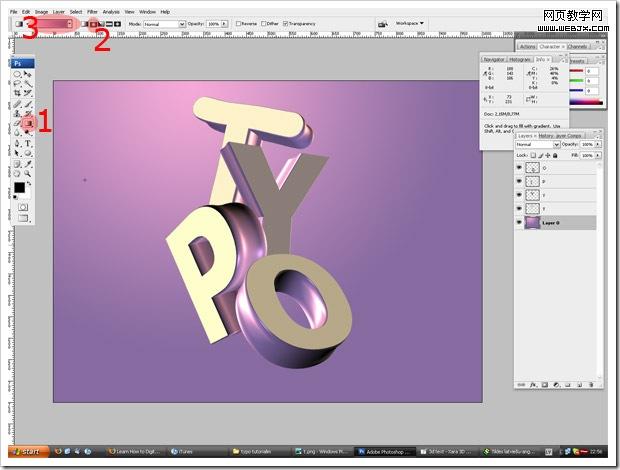Viewport: 620px width, 470px height.
Task: Select the Move tool
Action: coord(28,74)
